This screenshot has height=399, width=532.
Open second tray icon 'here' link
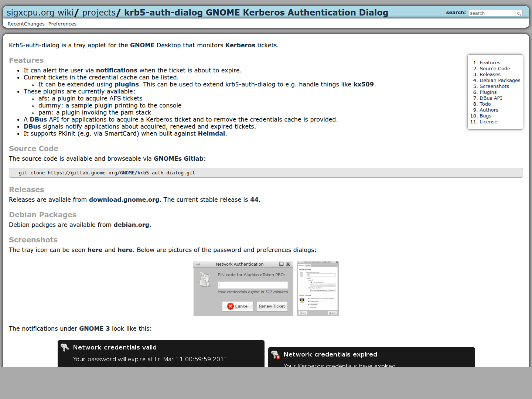tap(125, 250)
